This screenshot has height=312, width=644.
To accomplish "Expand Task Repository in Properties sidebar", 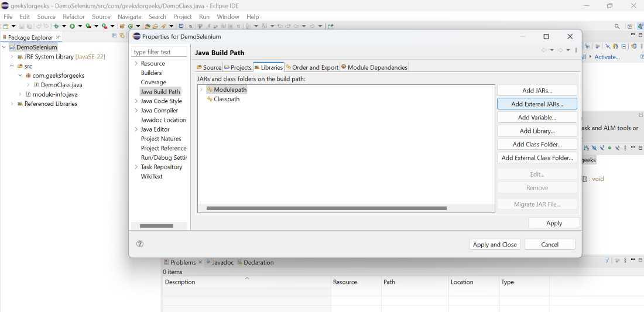I will pos(136,167).
